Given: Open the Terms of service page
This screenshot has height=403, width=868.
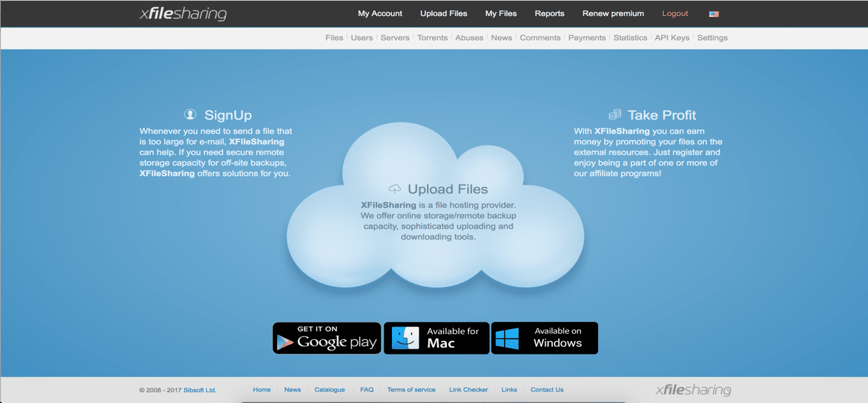Looking at the screenshot, I should (x=411, y=390).
